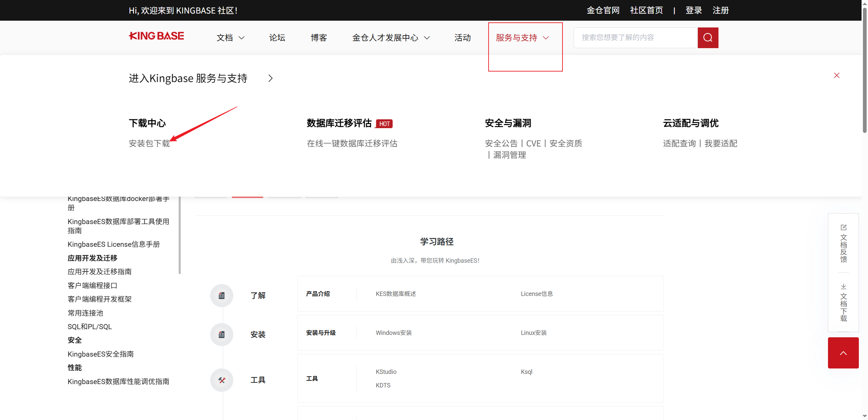Open the 博客 menu item

(x=319, y=38)
